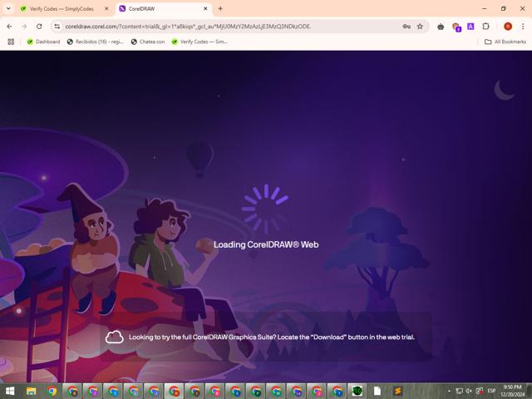Open File Explorer from the taskbar

click(x=32, y=392)
